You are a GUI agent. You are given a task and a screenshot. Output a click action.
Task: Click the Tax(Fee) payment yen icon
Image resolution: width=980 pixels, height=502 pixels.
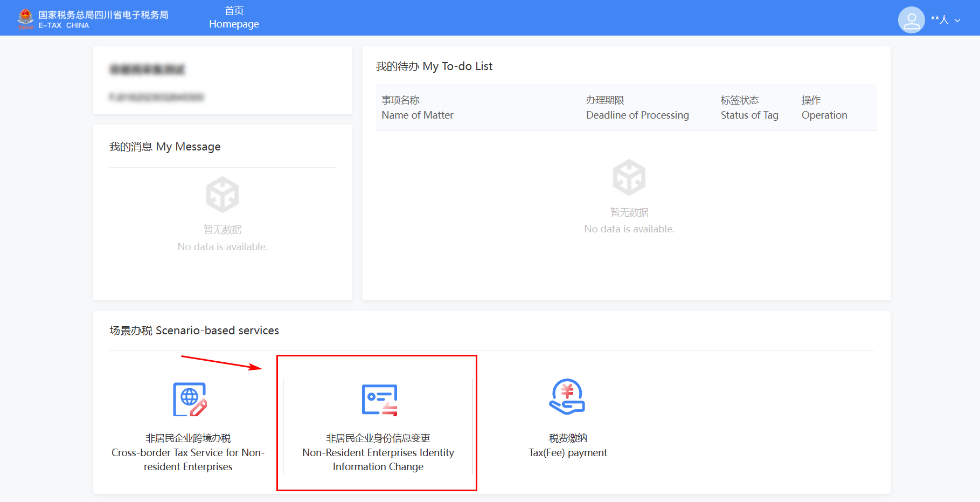[x=567, y=397]
